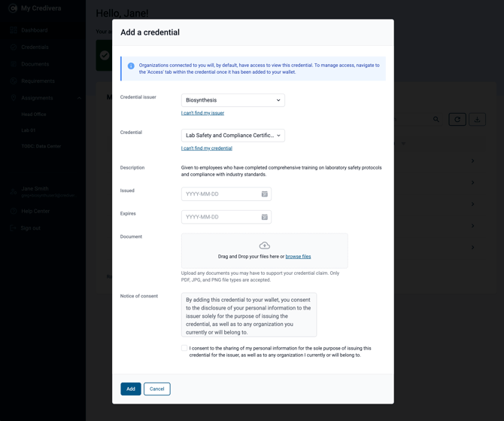Screen dimensions: 504x421
Task: Click the Issued date input field
Action: pyautogui.click(x=226, y=194)
